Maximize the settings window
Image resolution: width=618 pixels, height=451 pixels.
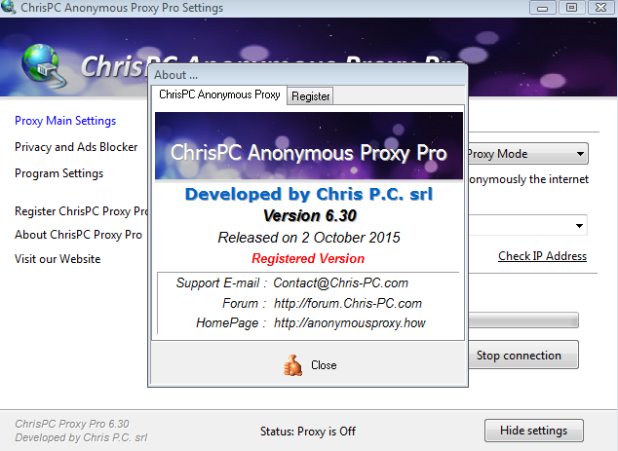coord(571,8)
